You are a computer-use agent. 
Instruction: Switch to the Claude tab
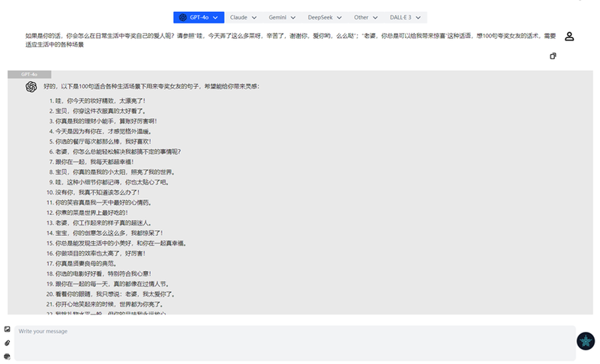(x=238, y=17)
